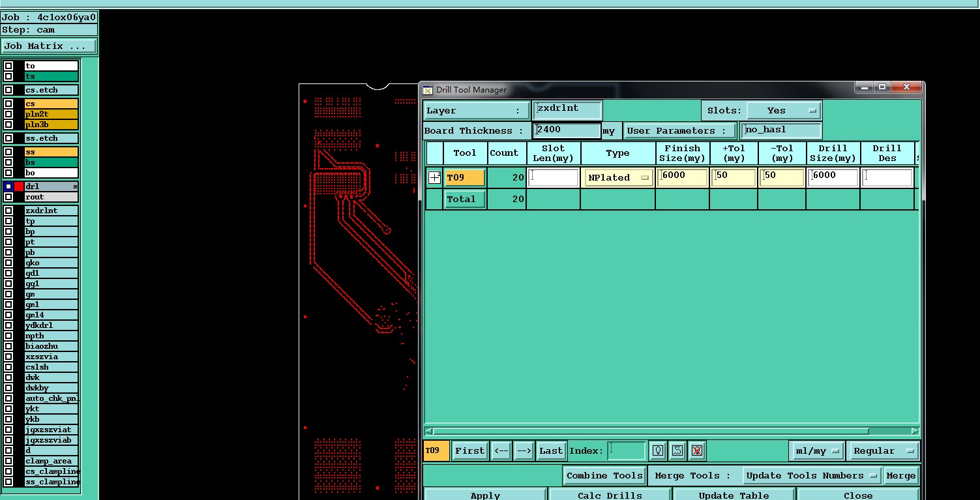The image size is (980, 500).
Task: Click the previous arrow navigation button
Action: pos(501,450)
